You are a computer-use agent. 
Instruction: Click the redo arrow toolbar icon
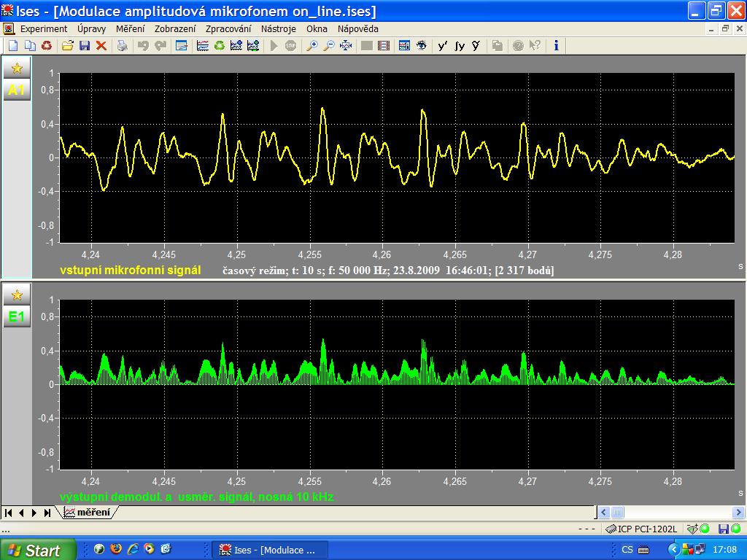pyautogui.click(x=160, y=46)
